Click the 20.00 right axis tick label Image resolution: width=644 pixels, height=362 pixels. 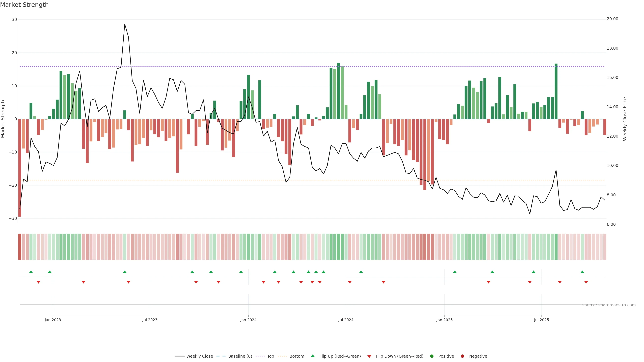[612, 19]
